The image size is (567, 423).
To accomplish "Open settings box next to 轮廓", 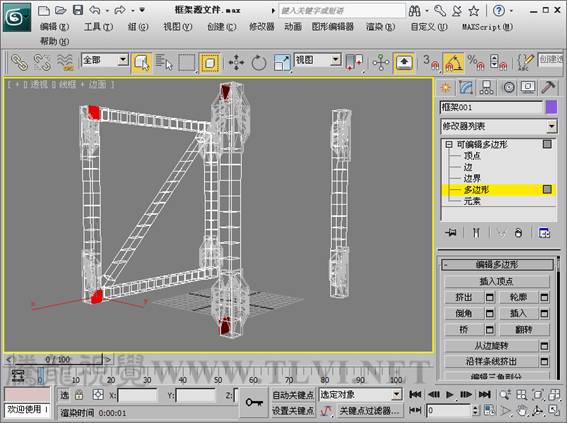I will pos(544,298).
